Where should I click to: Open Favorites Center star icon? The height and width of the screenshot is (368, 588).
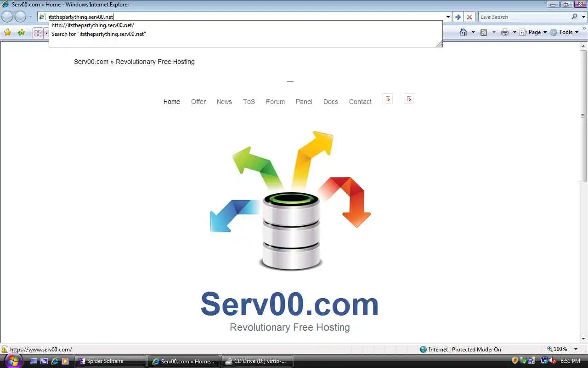(x=7, y=32)
